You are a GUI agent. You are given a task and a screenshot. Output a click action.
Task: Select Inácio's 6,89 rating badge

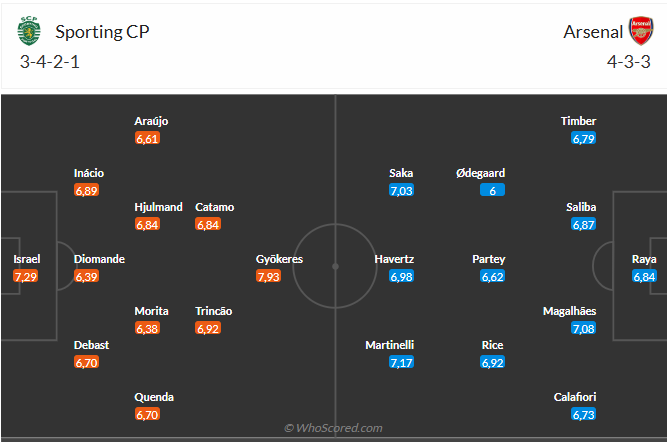(x=86, y=190)
